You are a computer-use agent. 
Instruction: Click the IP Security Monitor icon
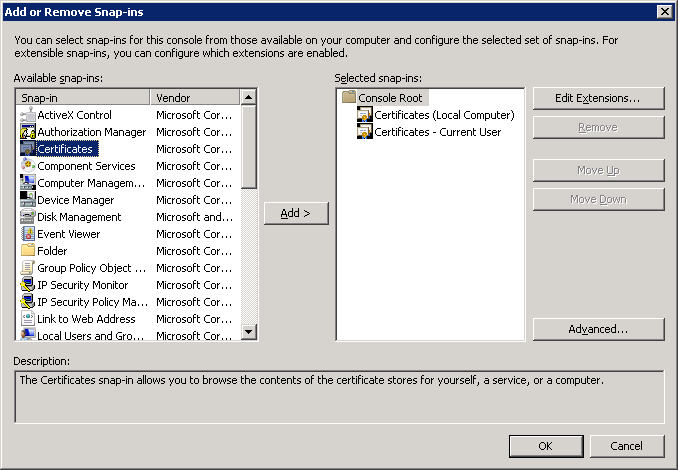[x=28, y=285]
